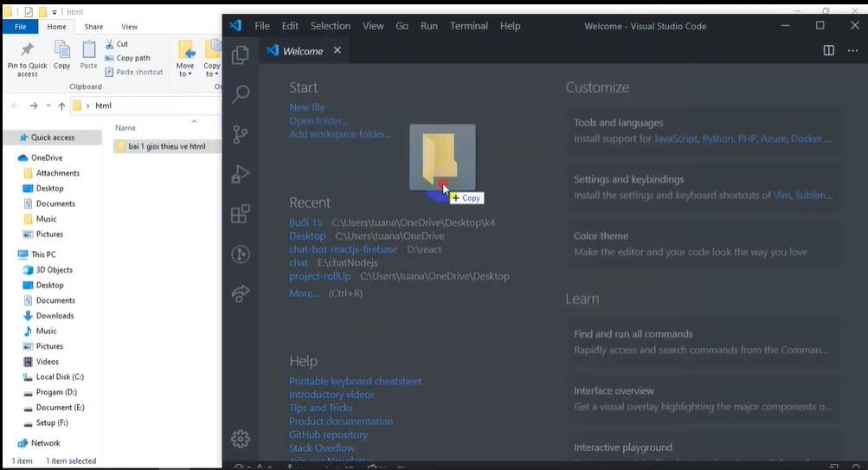Open recent project Buoi 15
This screenshot has height=470, width=868.
point(305,222)
